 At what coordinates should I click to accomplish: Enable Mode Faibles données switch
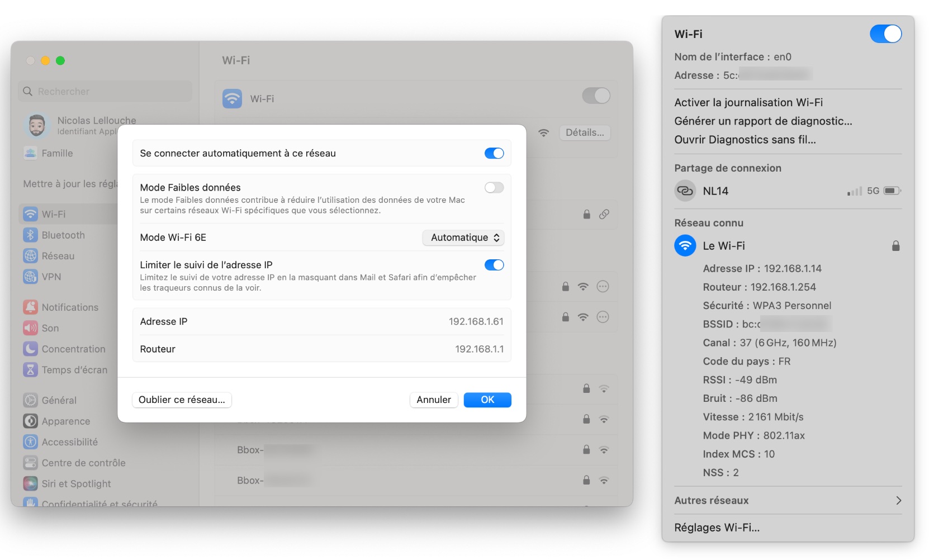pos(494,187)
